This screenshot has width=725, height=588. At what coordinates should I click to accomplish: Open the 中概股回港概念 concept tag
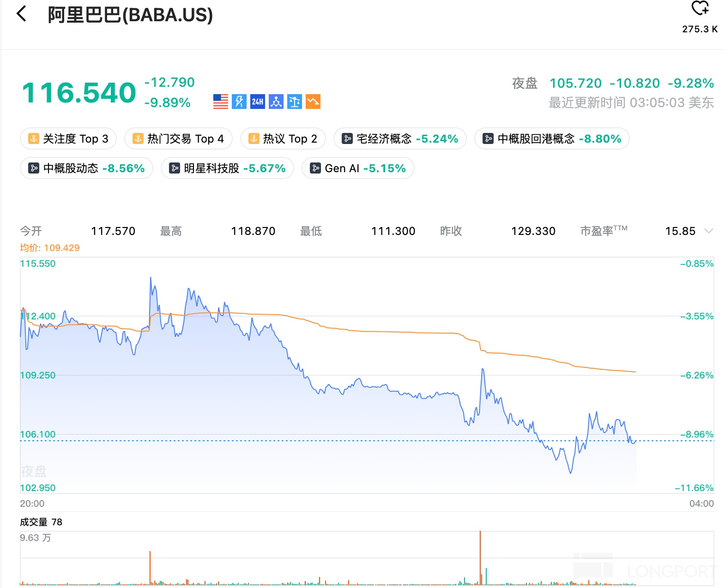tap(552, 139)
